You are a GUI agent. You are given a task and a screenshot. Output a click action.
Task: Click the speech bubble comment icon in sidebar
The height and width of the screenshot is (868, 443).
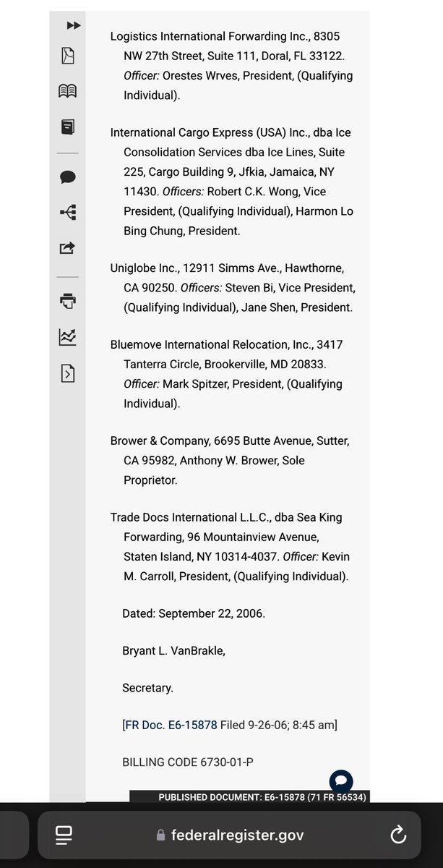(68, 177)
